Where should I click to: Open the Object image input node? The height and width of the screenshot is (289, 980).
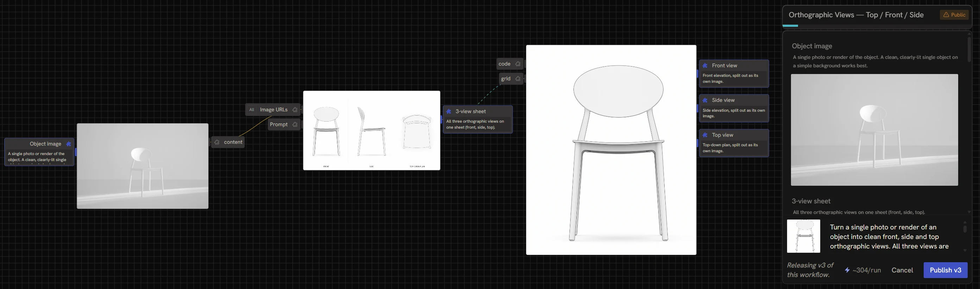pyautogui.click(x=39, y=152)
